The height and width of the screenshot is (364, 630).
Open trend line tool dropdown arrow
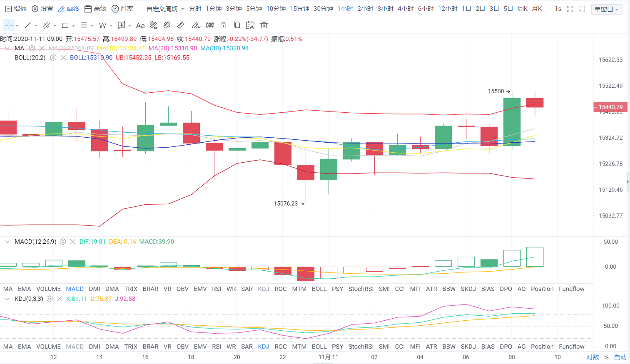click(36, 26)
